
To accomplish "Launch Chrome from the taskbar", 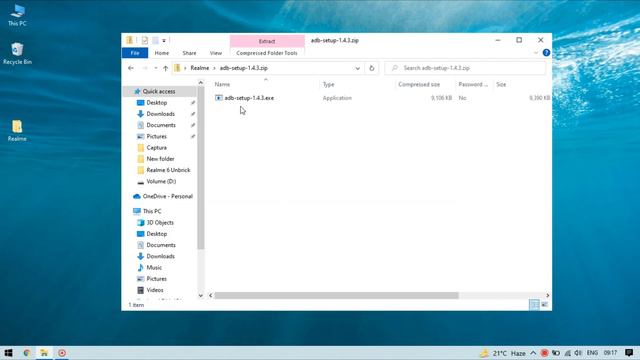I will (x=27, y=353).
